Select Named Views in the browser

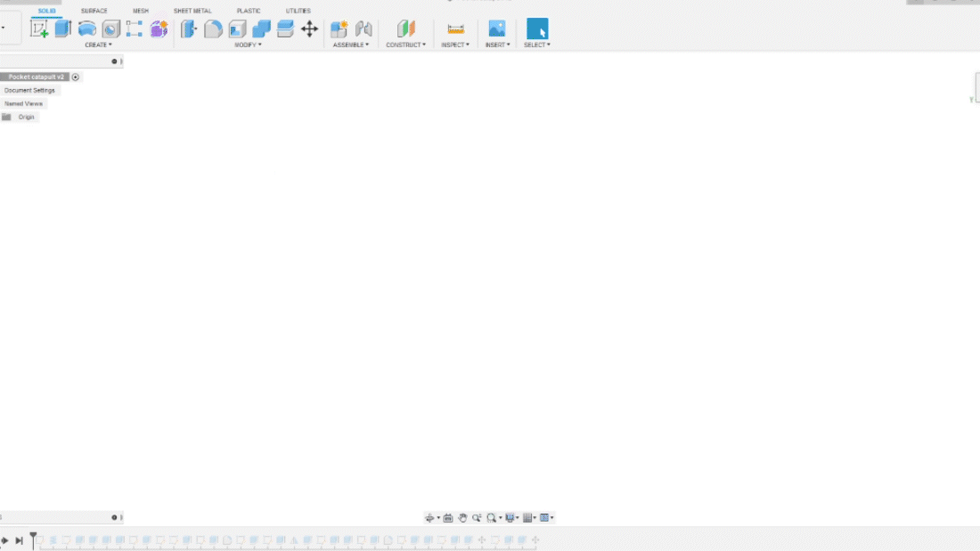pos(23,104)
